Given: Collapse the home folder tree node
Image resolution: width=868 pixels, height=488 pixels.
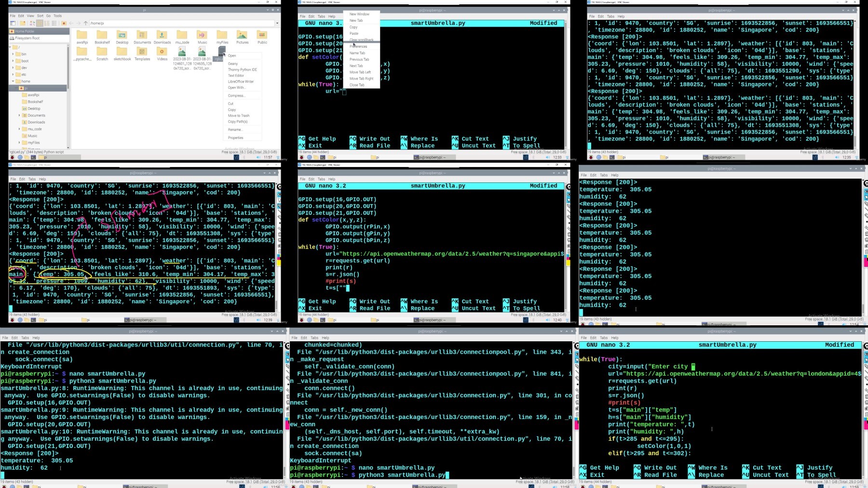Looking at the screenshot, I should 13,81.
